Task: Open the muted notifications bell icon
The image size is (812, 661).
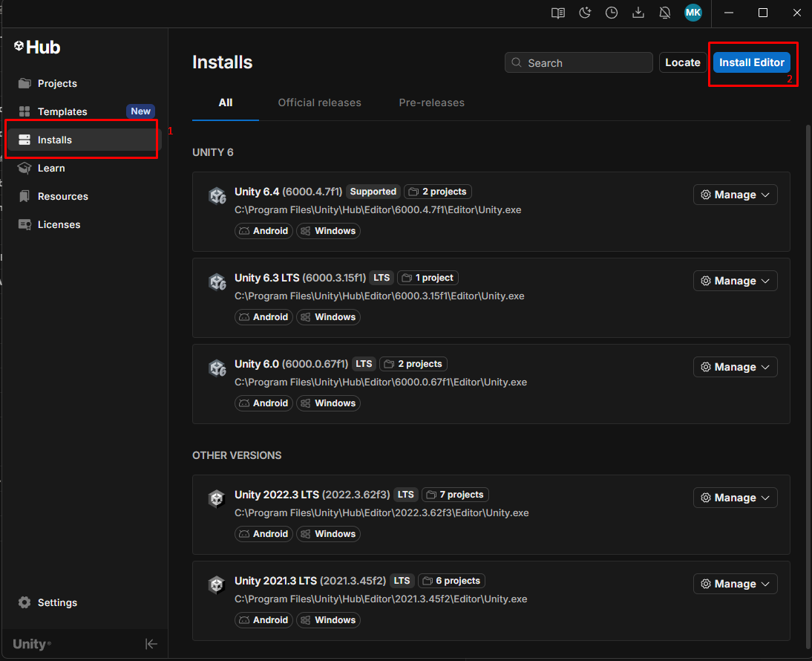Action: pyautogui.click(x=665, y=13)
